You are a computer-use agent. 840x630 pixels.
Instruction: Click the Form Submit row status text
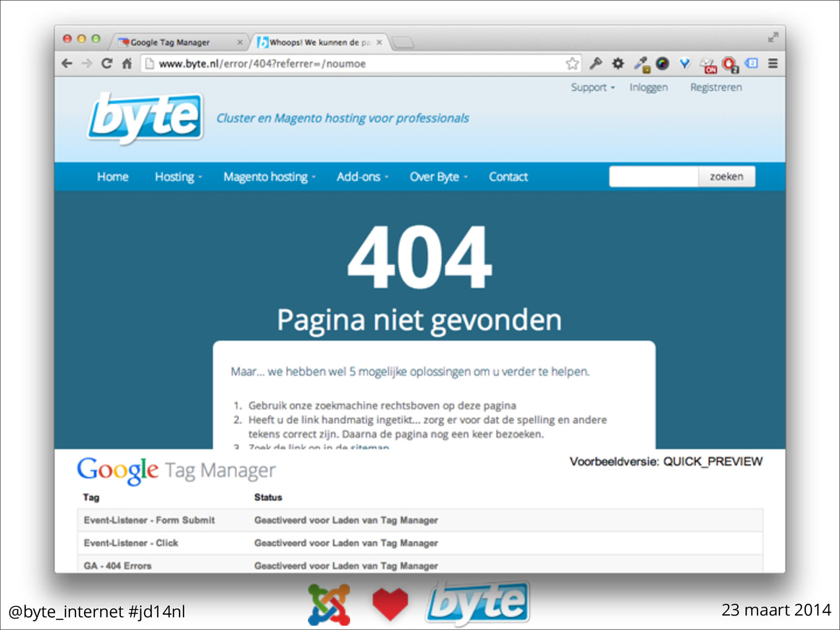point(346,520)
